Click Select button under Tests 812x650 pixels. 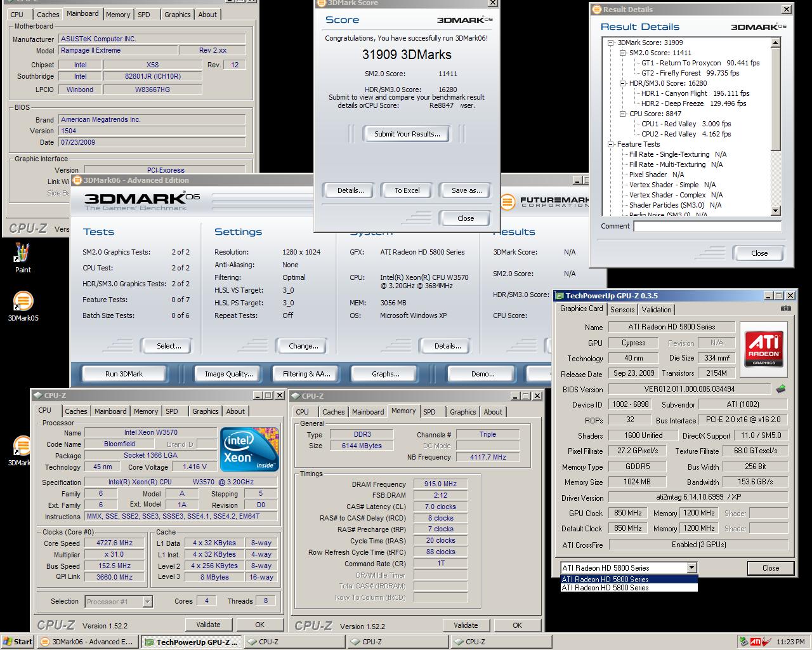coord(169,346)
